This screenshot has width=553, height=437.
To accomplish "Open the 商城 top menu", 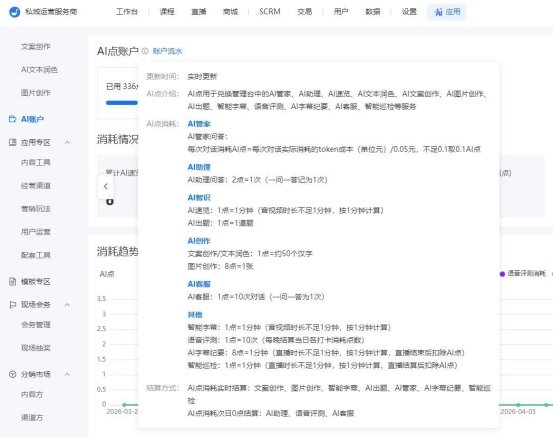I will click(x=230, y=12).
